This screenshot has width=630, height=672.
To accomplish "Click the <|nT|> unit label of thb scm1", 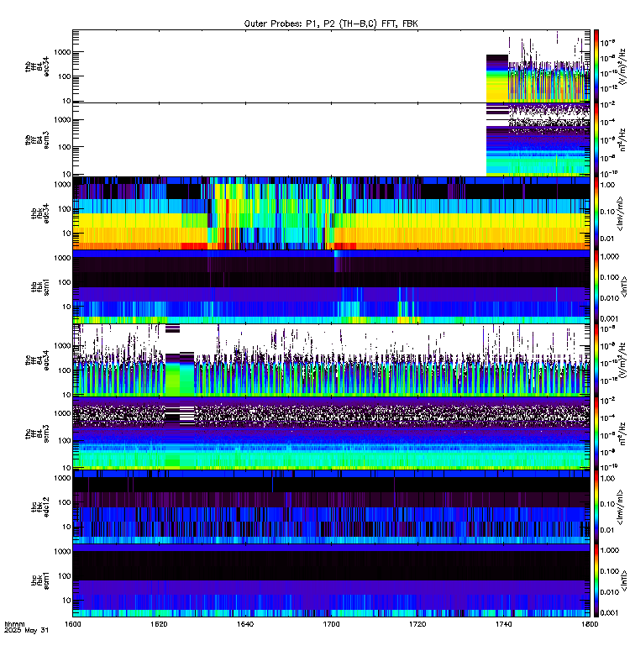I will [624, 286].
